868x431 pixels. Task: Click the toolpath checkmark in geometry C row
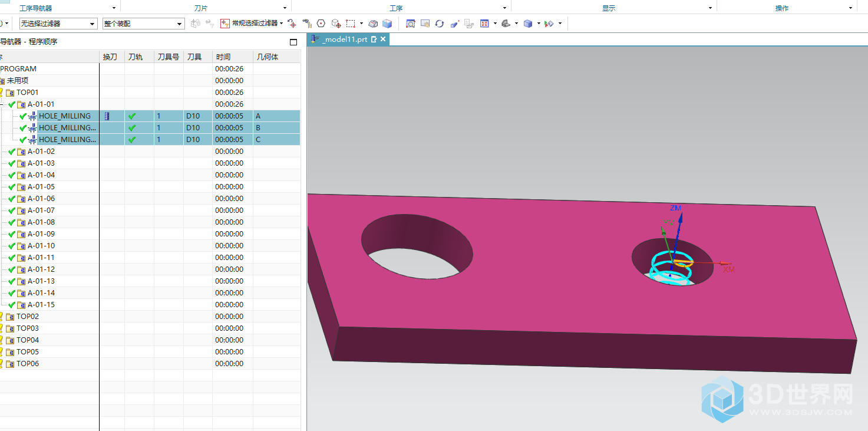click(132, 140)
